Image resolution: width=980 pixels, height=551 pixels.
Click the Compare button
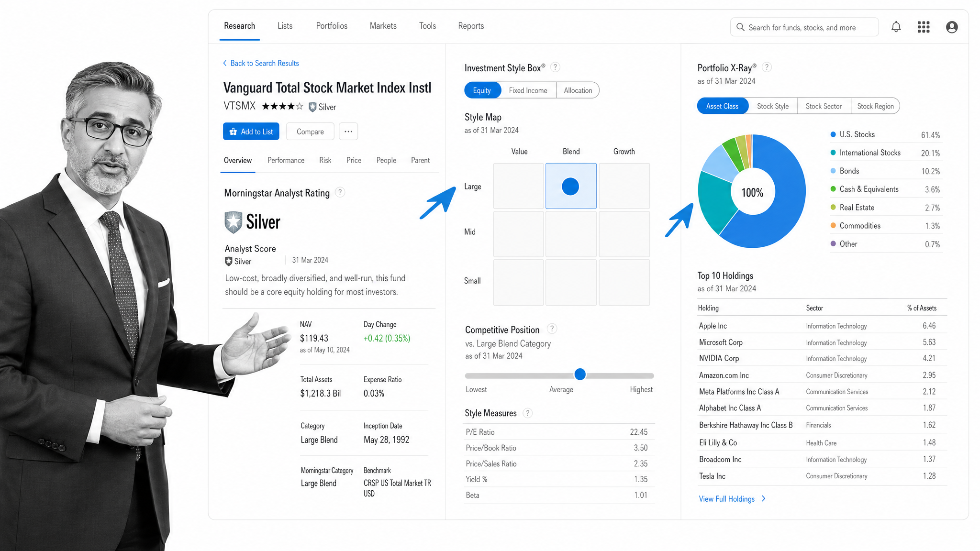[310, 132]
